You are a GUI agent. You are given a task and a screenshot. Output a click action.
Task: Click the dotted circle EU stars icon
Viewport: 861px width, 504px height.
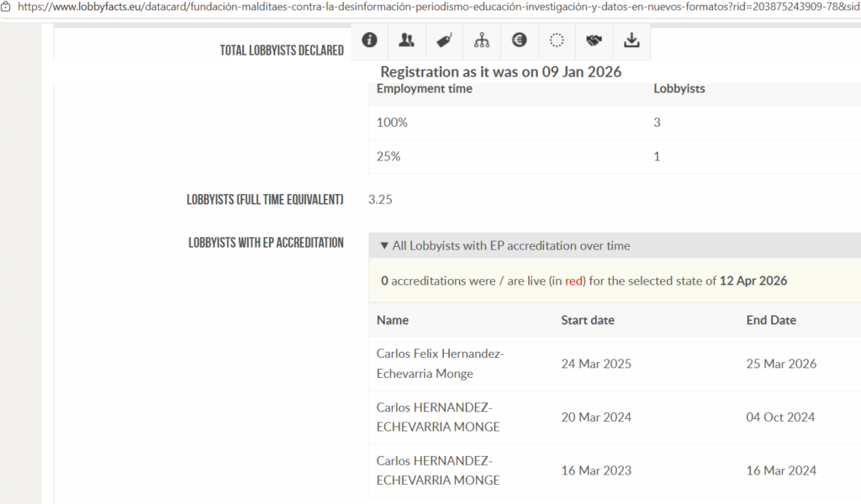click(556, 40)
